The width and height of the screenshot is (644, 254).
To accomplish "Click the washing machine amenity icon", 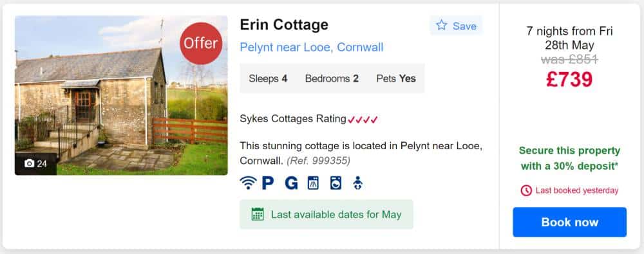I will [x=336, y=183].
